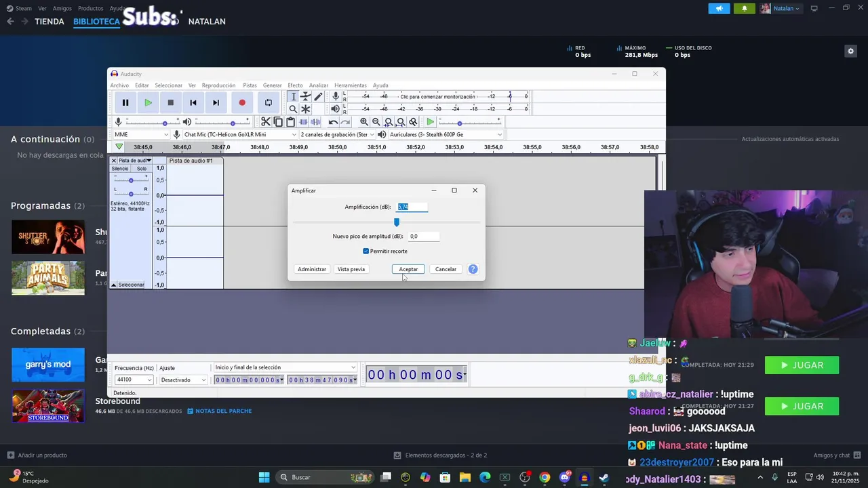The width and height of the screenshot is (868, 488).
Task: Zoom out on the timeline
Action: tap(376, 122)
